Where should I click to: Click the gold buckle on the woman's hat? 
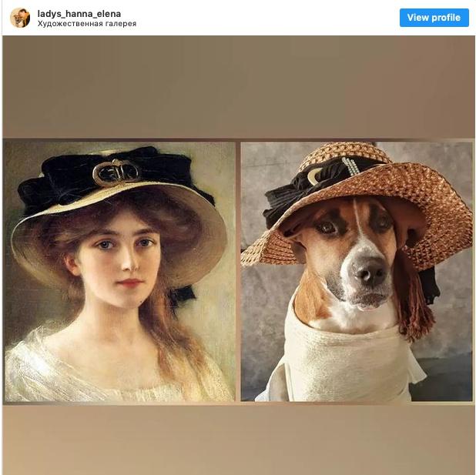click(116, 172)
